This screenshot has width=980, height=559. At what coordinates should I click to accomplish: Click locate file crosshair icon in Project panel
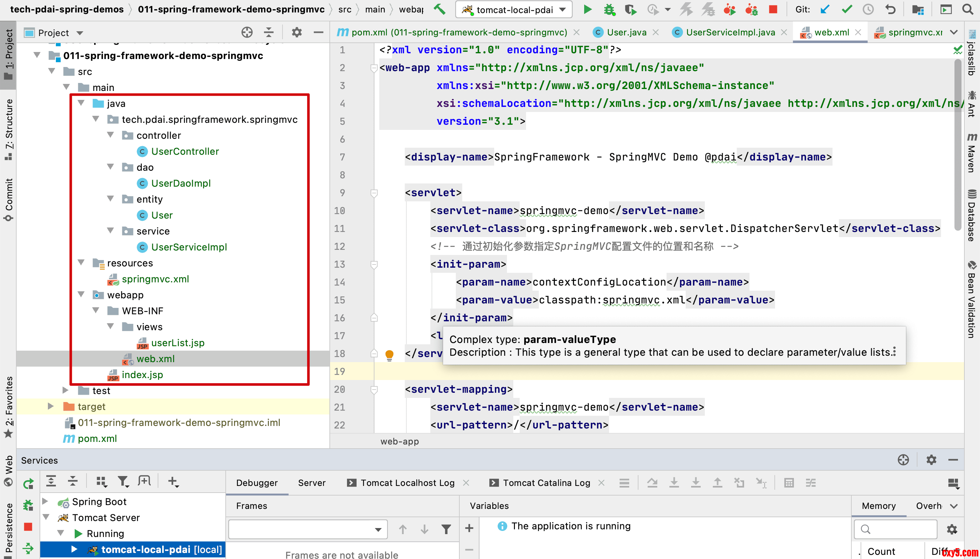[x=247, y=33]
